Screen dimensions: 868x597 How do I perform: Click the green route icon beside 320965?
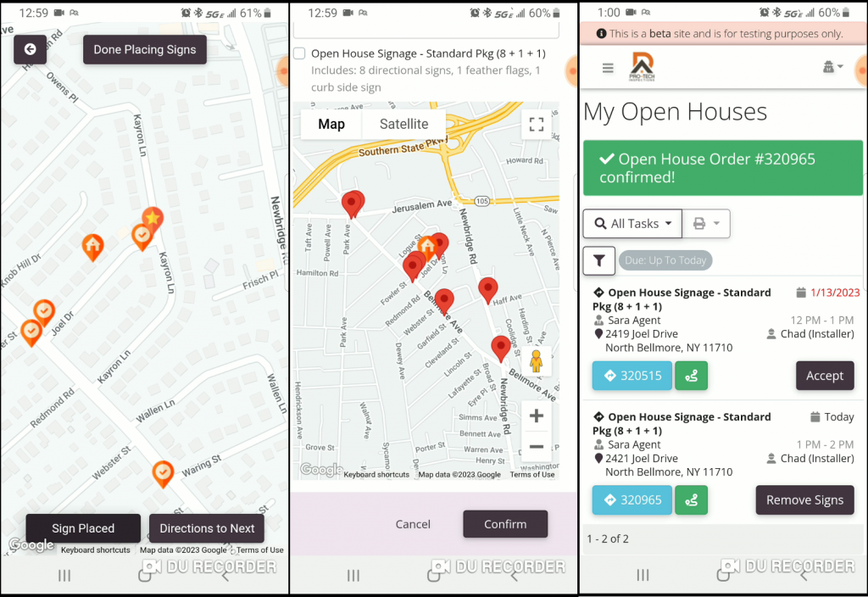[691, 500]
